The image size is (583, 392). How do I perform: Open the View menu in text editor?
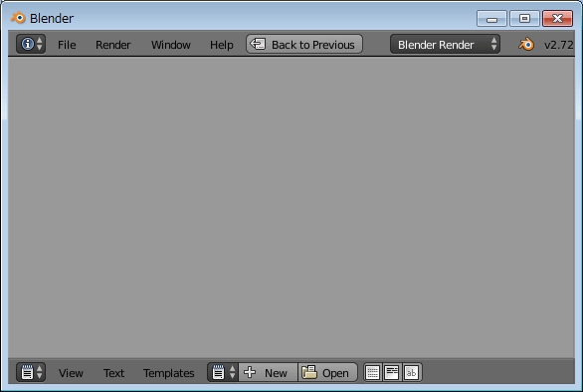click(71, 373)
